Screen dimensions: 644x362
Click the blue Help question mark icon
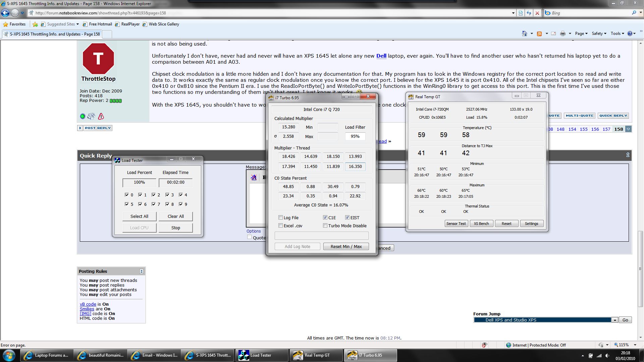[630, 34]
